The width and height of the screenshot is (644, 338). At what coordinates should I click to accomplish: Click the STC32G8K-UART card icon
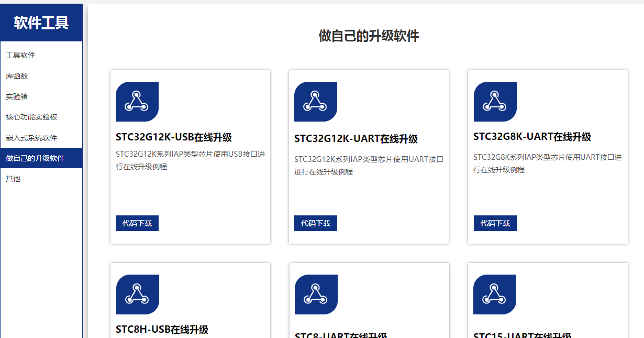click(495, 102)
